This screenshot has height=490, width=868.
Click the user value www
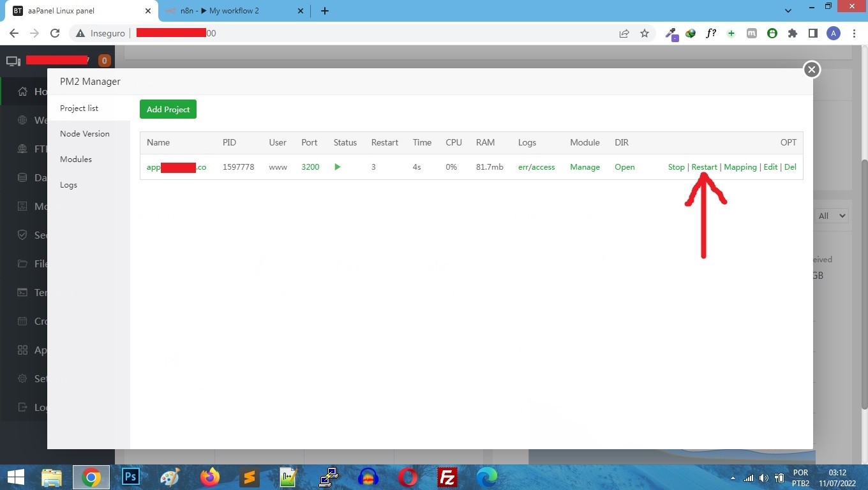pyautogui.click(x=278, y=167)
